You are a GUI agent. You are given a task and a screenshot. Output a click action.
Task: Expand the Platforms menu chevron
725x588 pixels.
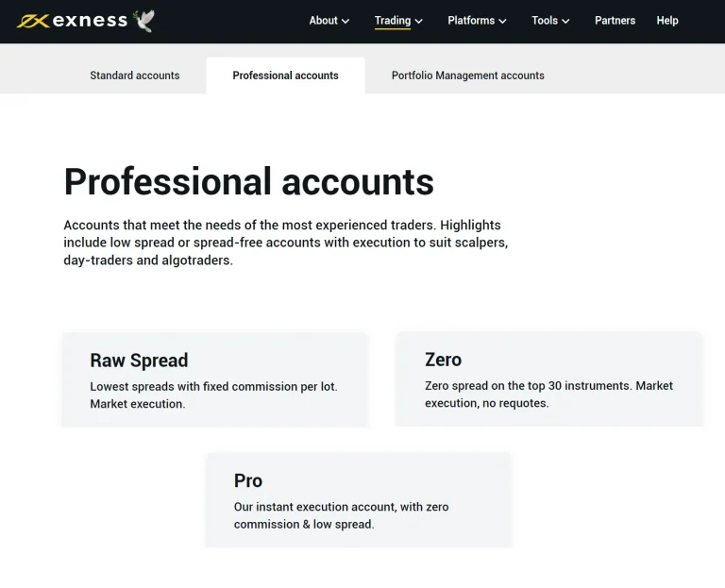[x=502, y=22]
